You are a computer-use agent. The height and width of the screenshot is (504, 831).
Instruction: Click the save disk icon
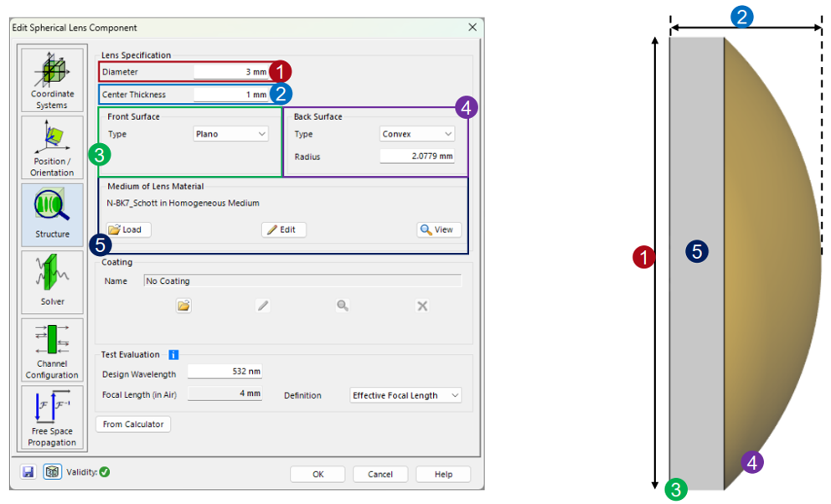pos(28,471)
